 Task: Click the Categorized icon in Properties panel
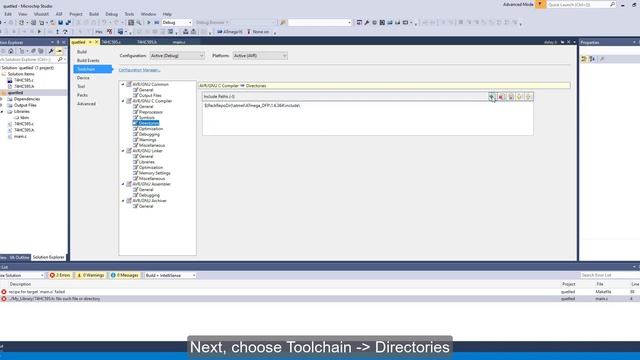click(x=584, y=59)
